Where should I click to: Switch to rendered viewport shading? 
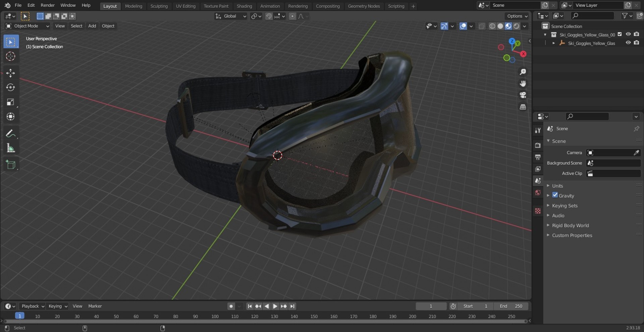517,26
